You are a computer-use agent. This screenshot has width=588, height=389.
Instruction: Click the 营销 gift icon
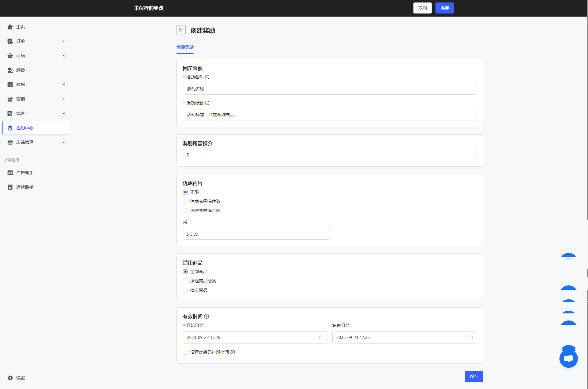[x=10, y=99]
